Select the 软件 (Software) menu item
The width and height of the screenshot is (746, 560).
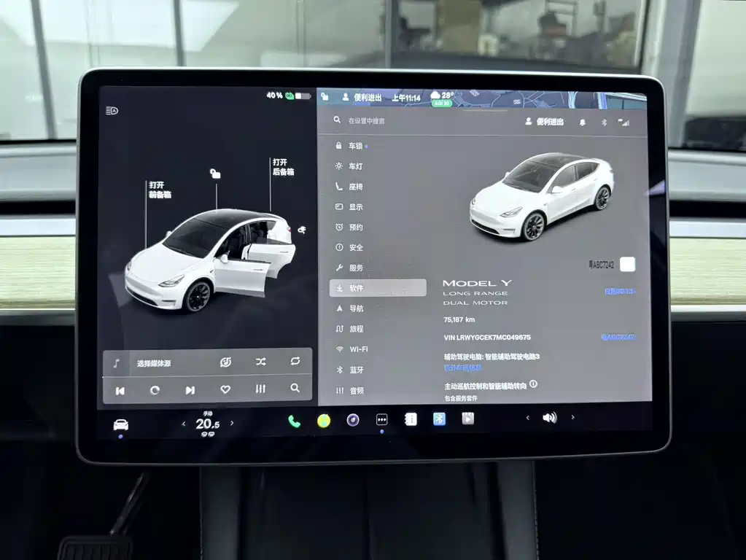coord(378,288)
